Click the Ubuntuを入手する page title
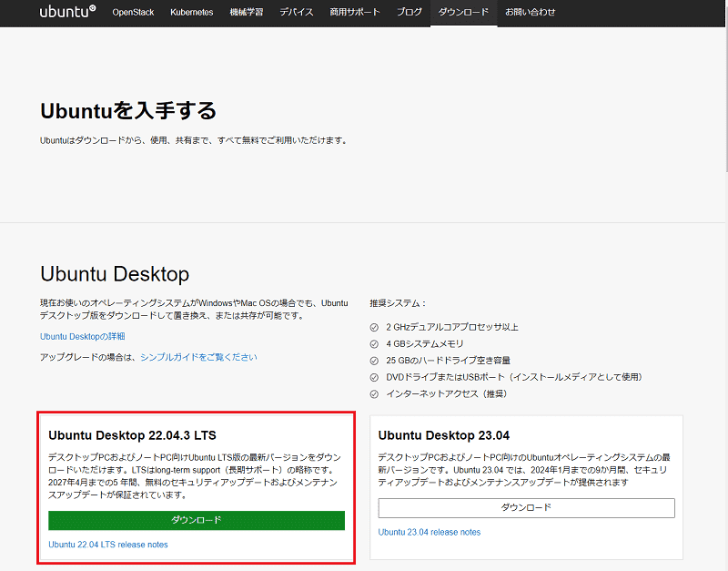This screenshot has height=571, width=728. 128,110
